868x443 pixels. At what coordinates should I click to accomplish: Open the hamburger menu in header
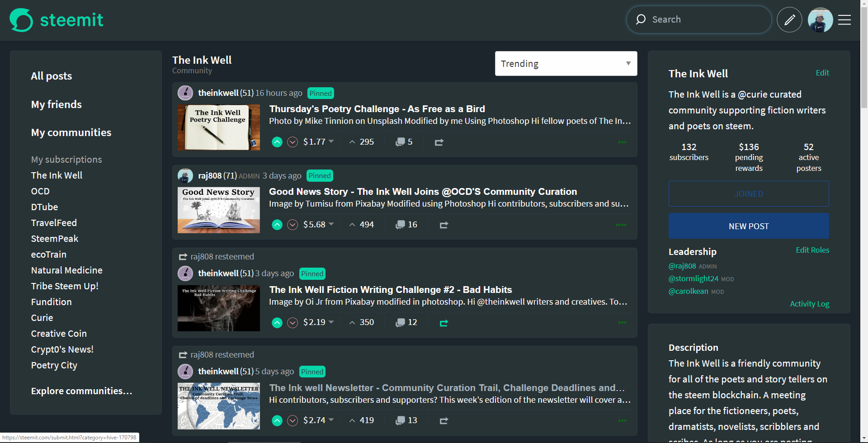tap(844, 20)
